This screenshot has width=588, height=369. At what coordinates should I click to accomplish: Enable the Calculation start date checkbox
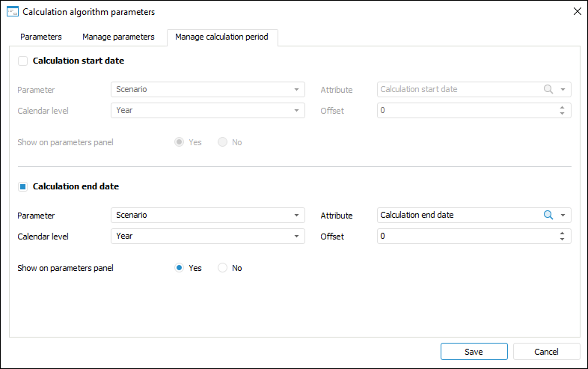click(x=23, y=61)
